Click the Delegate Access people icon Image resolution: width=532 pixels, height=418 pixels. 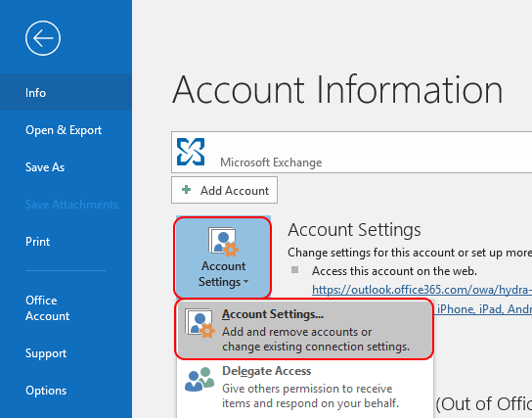199,379
